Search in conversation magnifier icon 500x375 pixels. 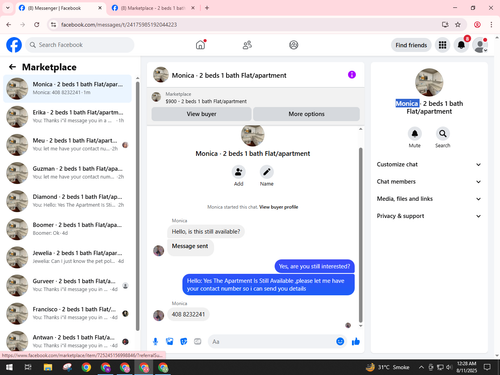[443, 134]
